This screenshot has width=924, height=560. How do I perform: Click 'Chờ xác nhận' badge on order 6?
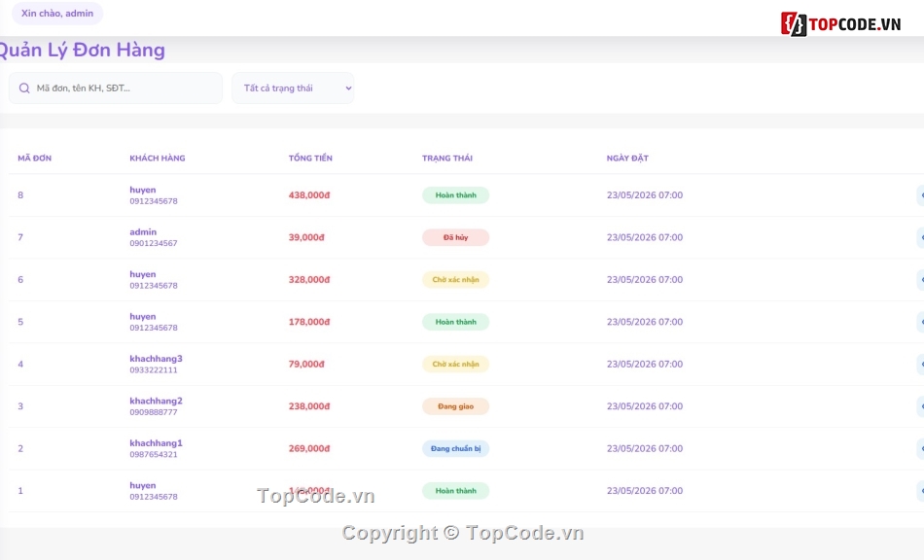point(455,280)
